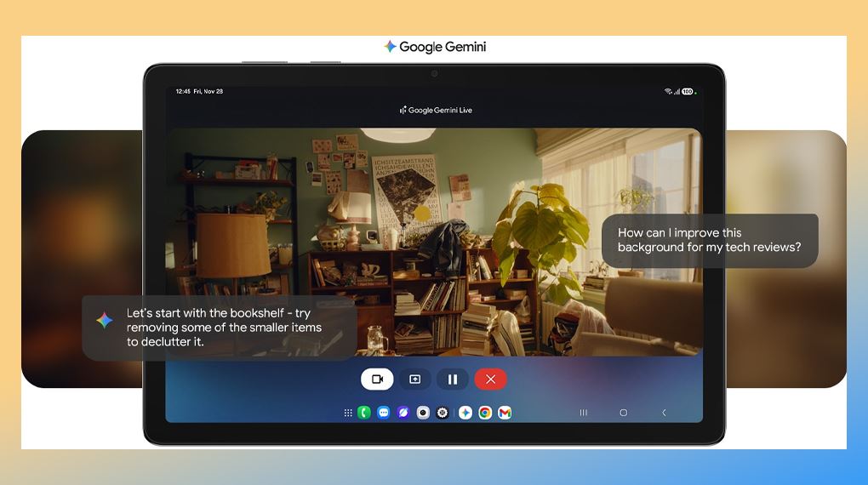This screenshot has height=485, width=868.
Task: Open the blue Messages app
Action: point(384,413)
